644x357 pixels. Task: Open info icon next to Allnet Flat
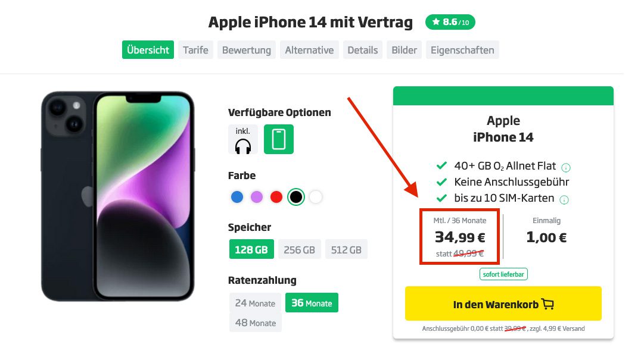point(566,167)
